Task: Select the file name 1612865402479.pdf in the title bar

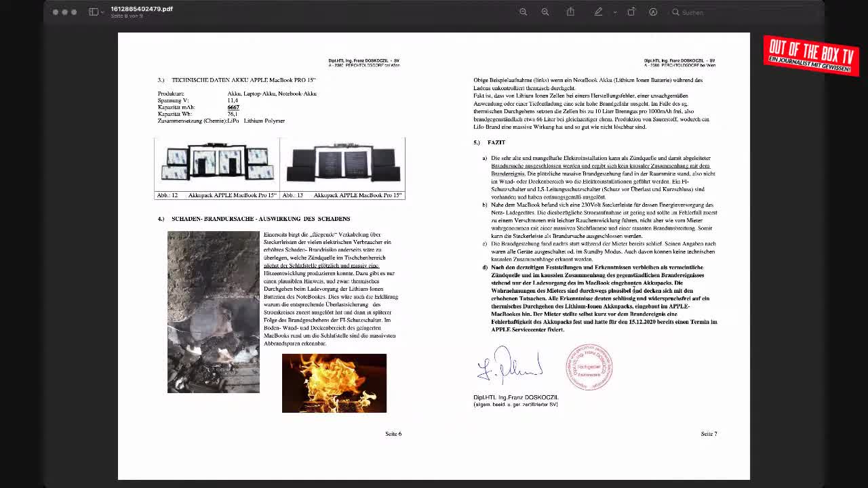Action: [142, 9]
